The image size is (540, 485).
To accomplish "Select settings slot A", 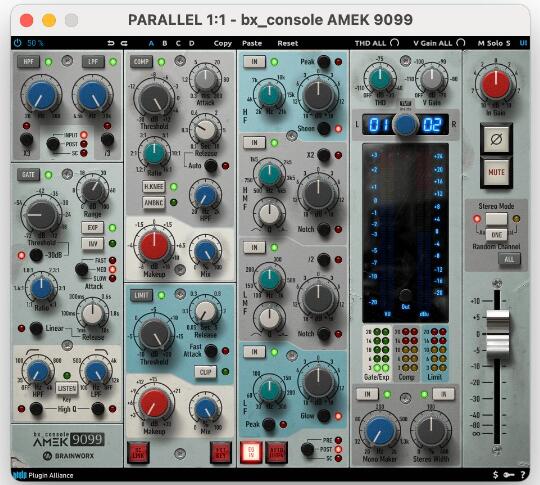I will [151, 43].
